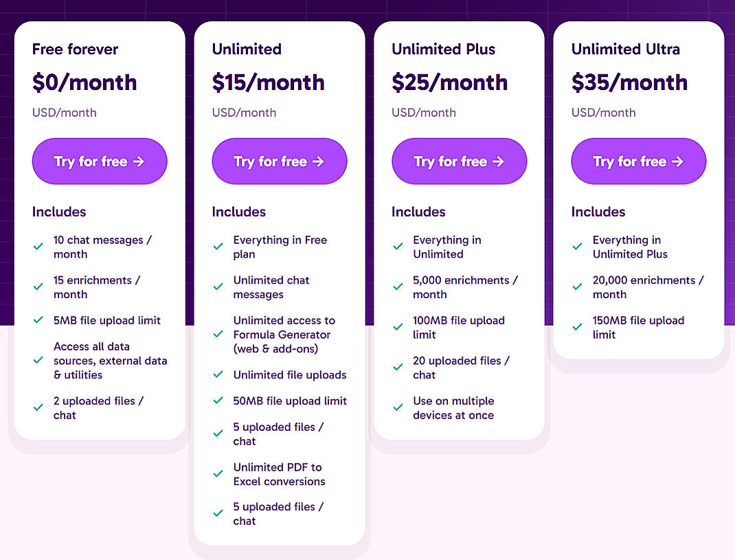This screenshot has width=735, height=560.
Task: Click Try for free on the Unlimited Plus plan
Action: (459, 161)
